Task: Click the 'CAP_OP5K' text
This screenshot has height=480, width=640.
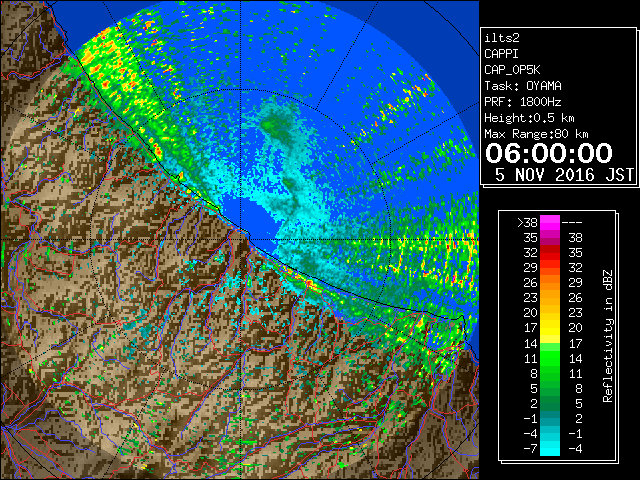Action: click(x=512, y=70)
